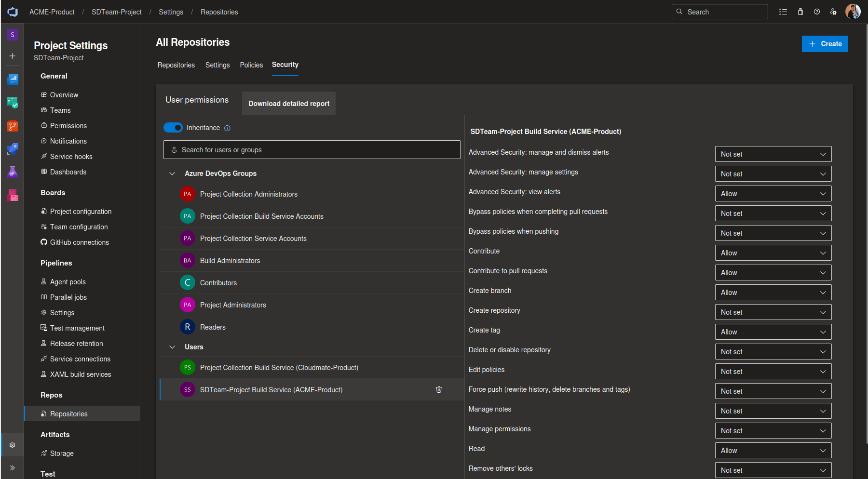Switch to the Policies tab
This screenshot has height=479, width=868.
tap(251, 65)
